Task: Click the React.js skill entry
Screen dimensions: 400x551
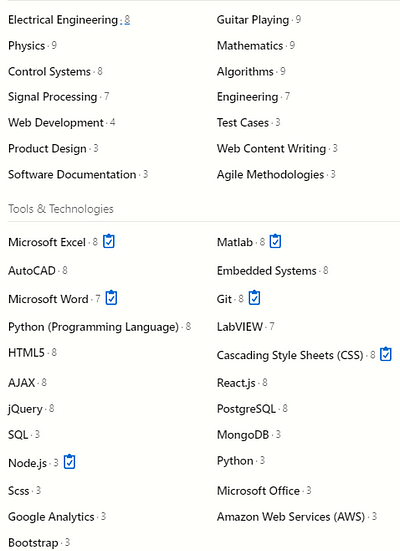Action: (x=236, y=383)
